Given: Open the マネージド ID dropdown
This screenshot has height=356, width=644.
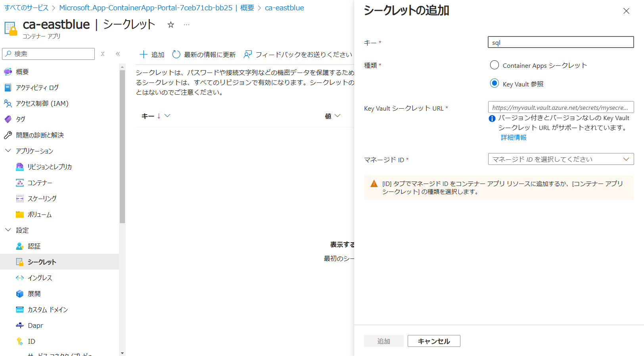Looking at the screenshot, I should pyautogui.click(x=561, y=159).
